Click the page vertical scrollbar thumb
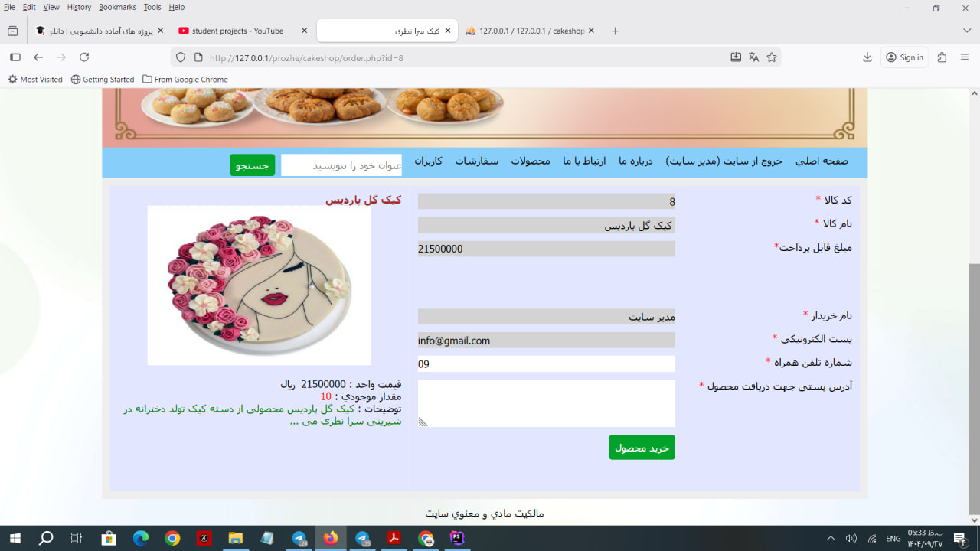Image resolution: width=980 pixels, height=551 pixels. pyautogui.click(x=974, y=389)
